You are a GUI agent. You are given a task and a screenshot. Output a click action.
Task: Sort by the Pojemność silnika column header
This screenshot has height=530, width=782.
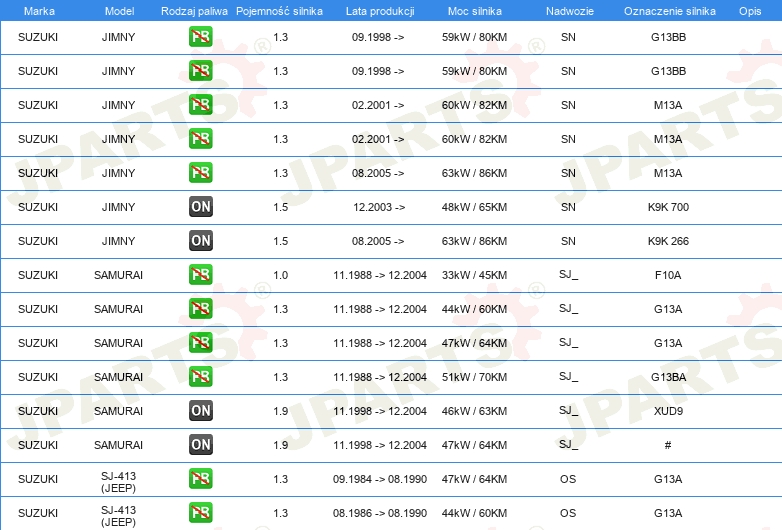pos(279,11)
